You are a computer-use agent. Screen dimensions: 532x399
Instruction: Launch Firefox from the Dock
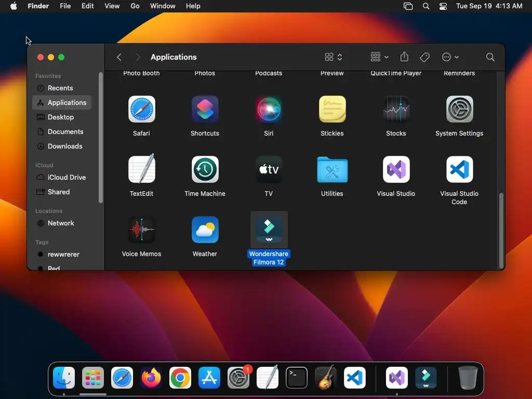pyautogui.click(x=151, y=378)
